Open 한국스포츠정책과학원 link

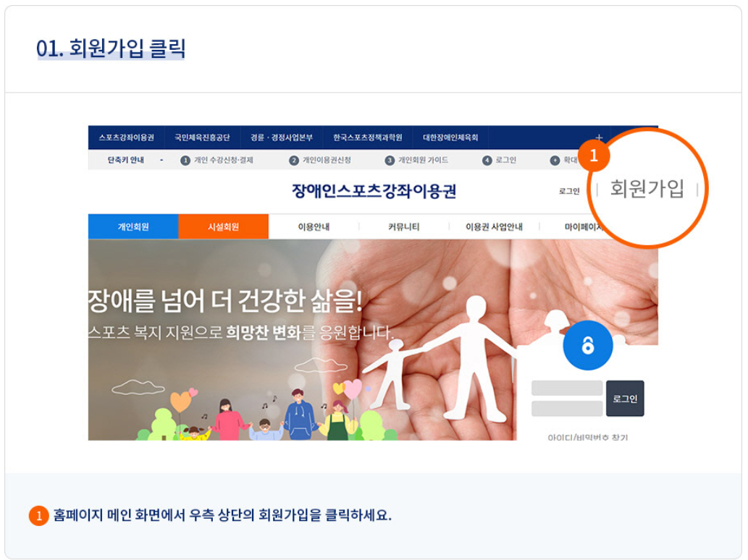pos(368,137)
